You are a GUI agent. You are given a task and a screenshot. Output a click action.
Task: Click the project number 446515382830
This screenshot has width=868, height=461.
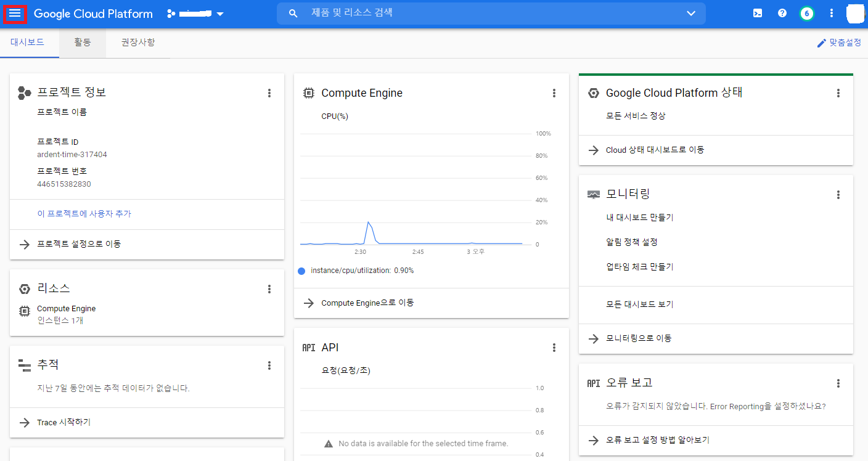pyautogui.click(x=64, y=184)
